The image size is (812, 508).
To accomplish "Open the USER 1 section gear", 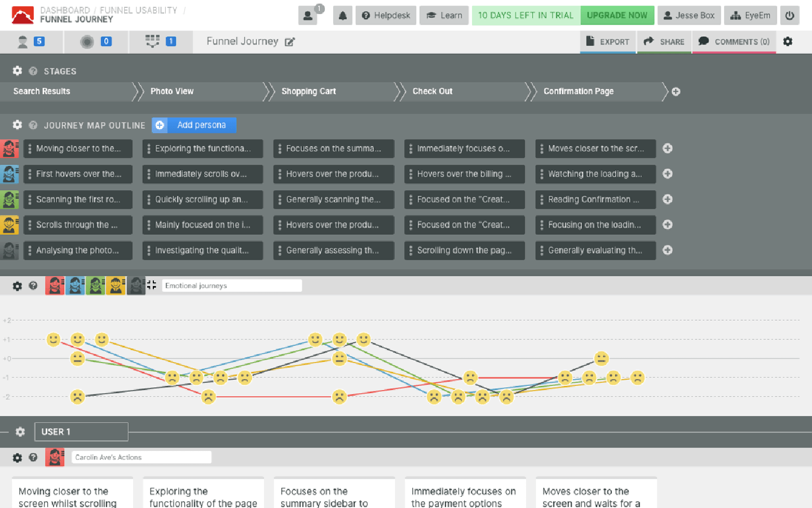I will 20,432.
